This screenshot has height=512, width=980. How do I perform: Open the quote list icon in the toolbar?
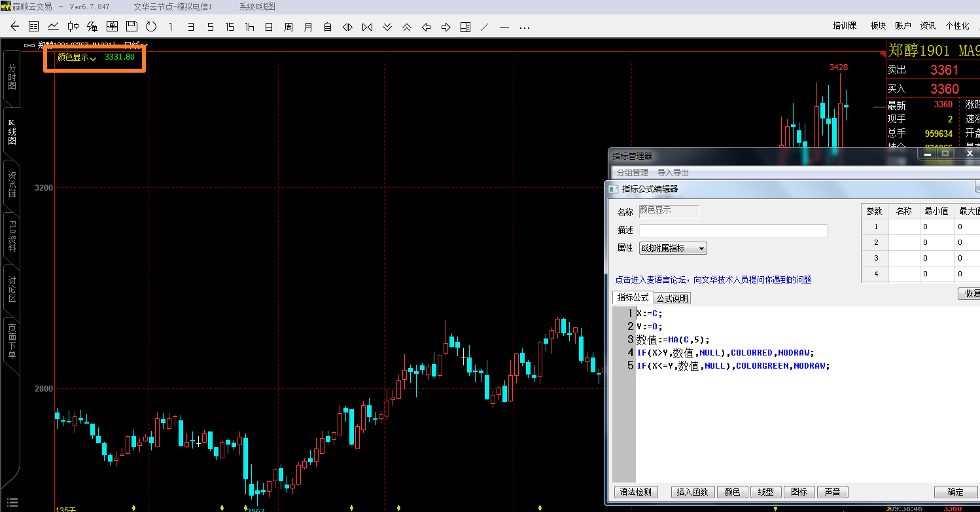click(x=34, y=27)
